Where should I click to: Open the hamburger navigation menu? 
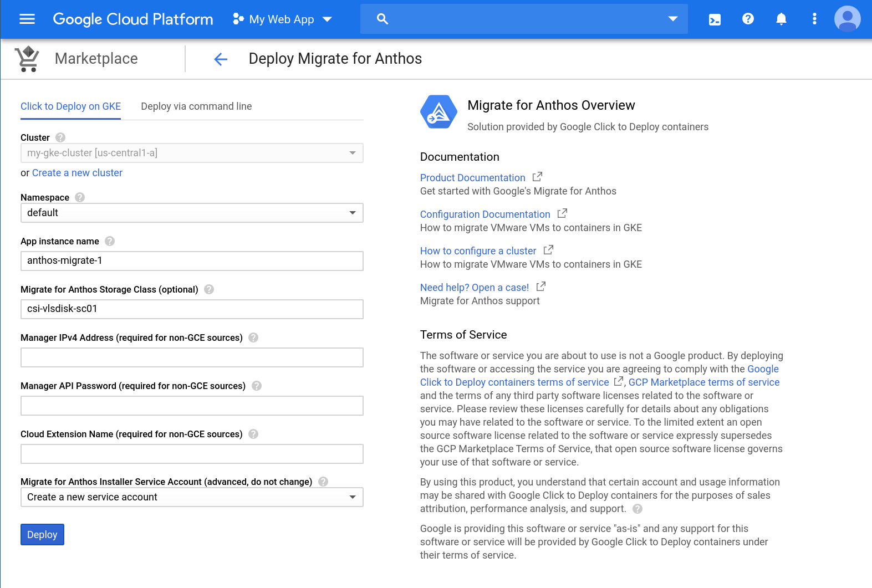click(27, 19)
